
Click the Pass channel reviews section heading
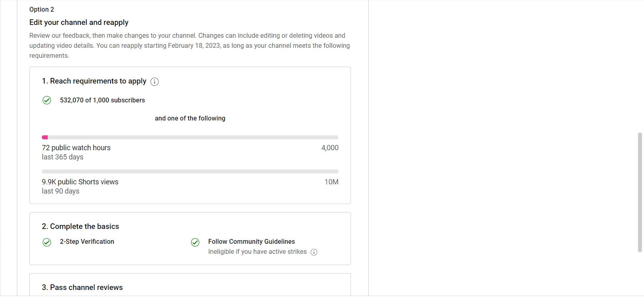tap(82, 287)
